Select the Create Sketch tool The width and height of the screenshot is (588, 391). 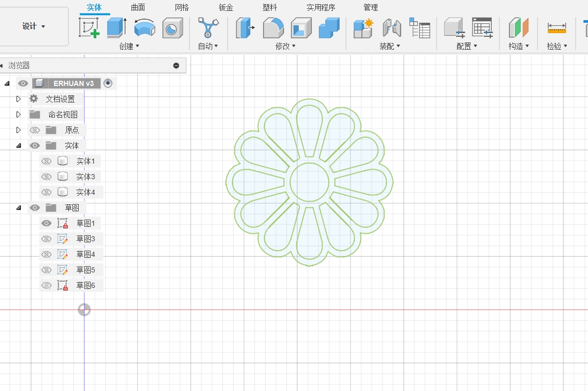89,27
